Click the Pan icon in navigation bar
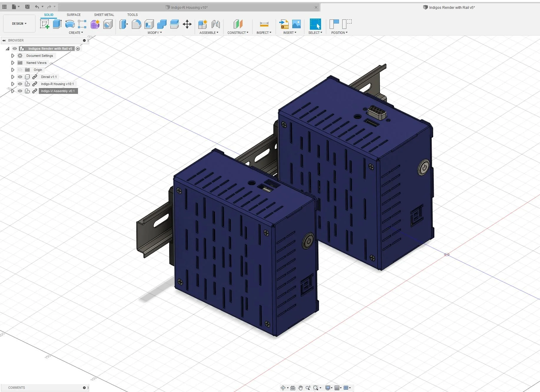The width and height of the screenshot is (540, 392). (300, 388)
